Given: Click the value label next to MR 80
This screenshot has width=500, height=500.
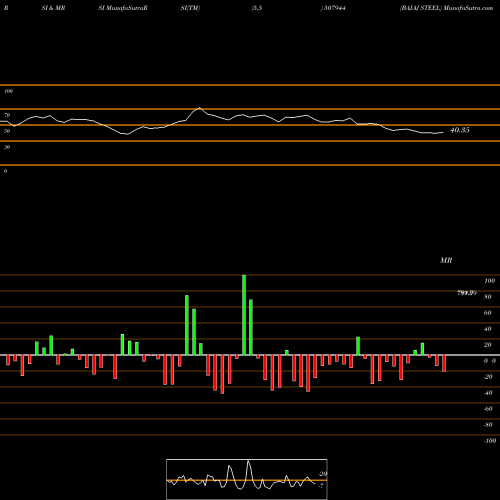Looking at the screenshot, I should [x=467, y=293].
